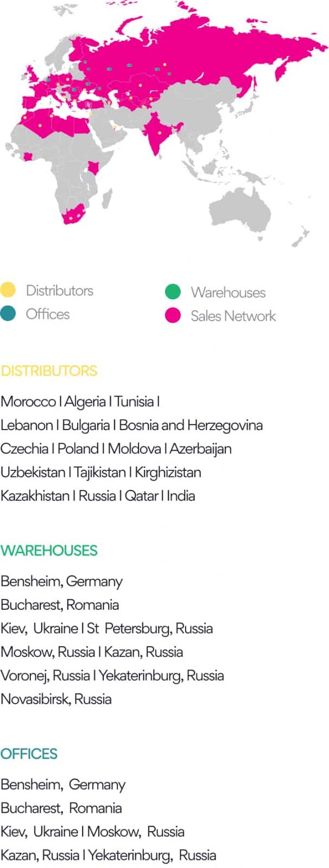
Task: Click Bensheim, Germany under Offices
Action: [x=63, y=784]
